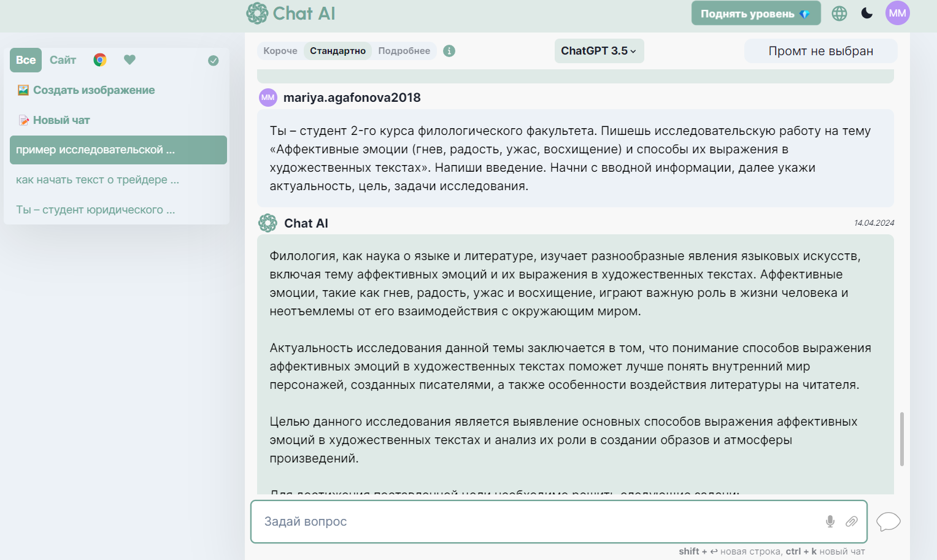Select the Подробнее response length option
Screen dimensions: 937x560
coord(404,51)
